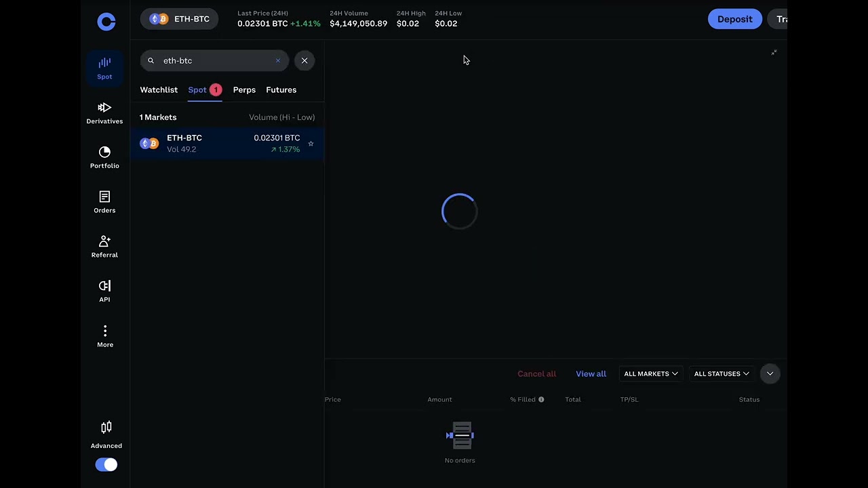The width and height of the screenshot is (868, 488).
Task: Click the 24H Low value
Action: tap(446, 24)
